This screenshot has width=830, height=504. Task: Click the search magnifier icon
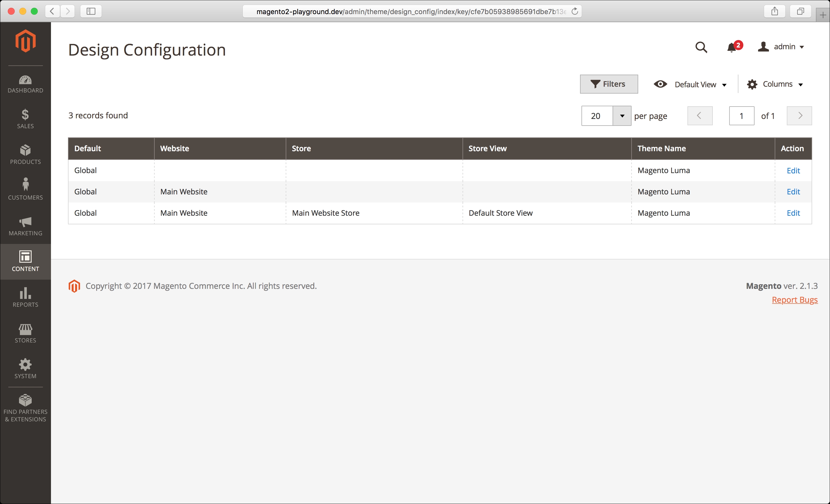(701, 48)
